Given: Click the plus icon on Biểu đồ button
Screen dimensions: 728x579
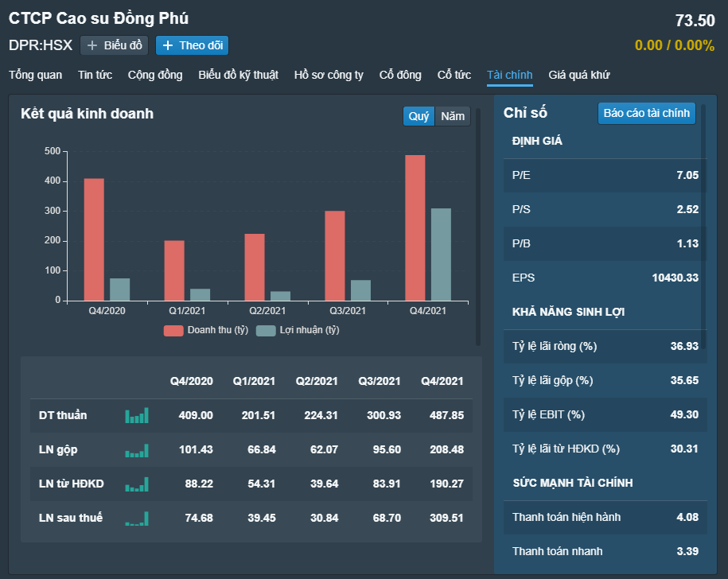Looking at the screenshot, I should [x=93, y=45].
